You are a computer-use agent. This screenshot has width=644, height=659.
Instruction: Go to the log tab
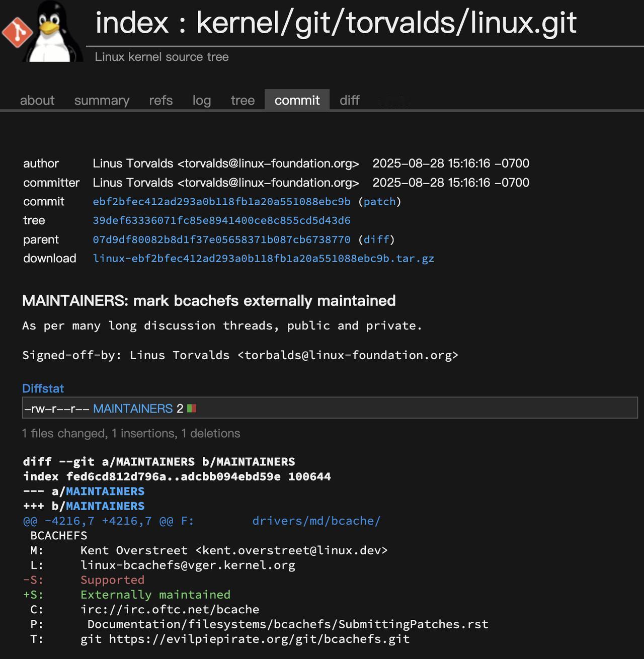(x=201, y=100)
